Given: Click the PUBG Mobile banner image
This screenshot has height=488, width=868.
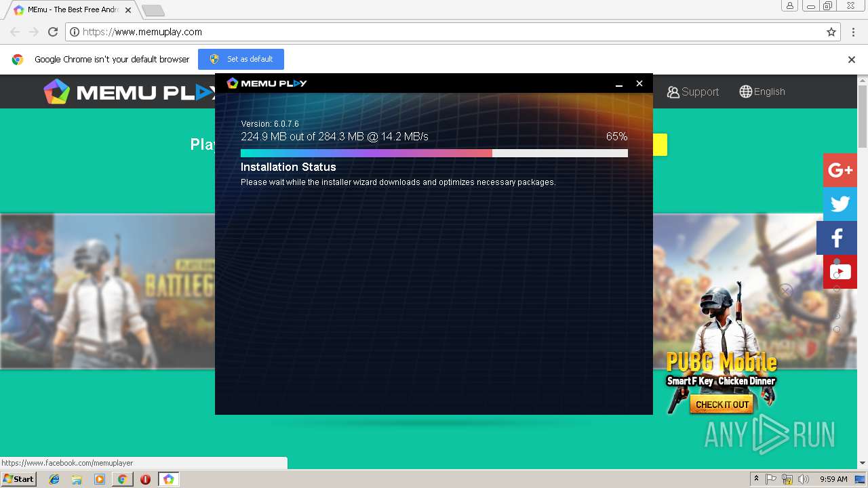Looking at the screenshot, I should tap(722, 347).
